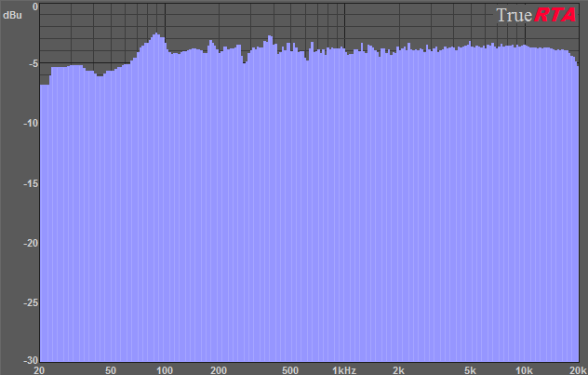Click the -20 dBu level label
The width and height of the screenshot is (588, 375).
click(31, 244)
